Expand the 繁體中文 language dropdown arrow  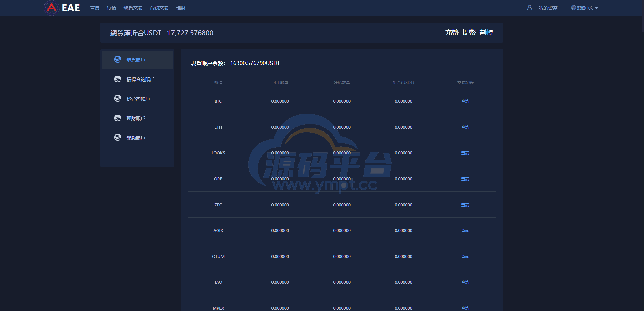[x=596, y=8]
